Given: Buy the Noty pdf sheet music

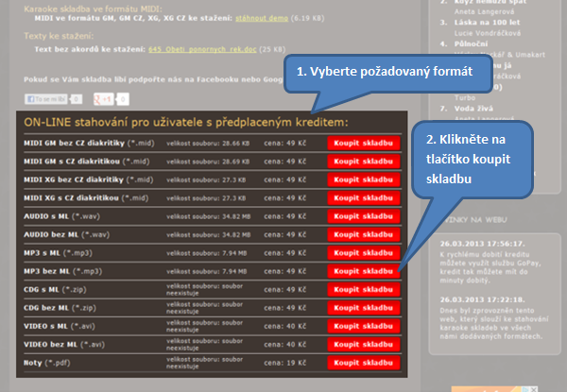Looking at the screenshot, I should pyautogui.click(x=364, y=363).
